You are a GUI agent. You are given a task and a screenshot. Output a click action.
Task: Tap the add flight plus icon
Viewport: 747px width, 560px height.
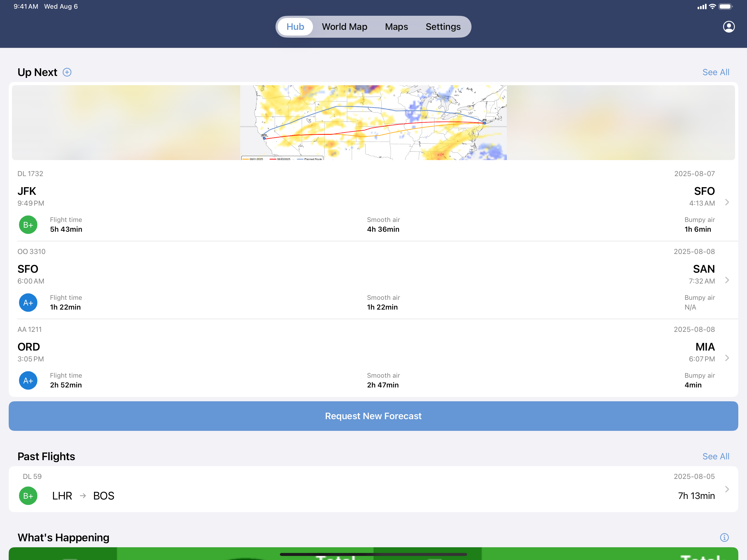[67, 72]
